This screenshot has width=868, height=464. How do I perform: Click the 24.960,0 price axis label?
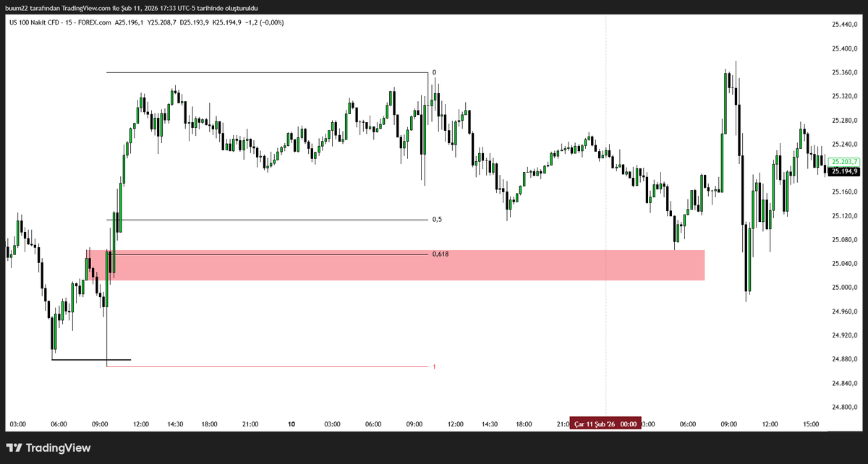(x=844, y=312)
